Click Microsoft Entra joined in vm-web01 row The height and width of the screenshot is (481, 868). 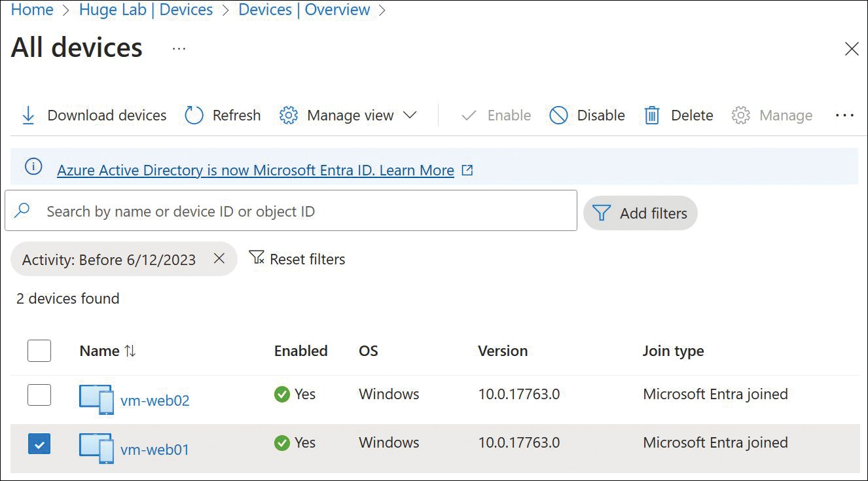[x=715, y=442]
